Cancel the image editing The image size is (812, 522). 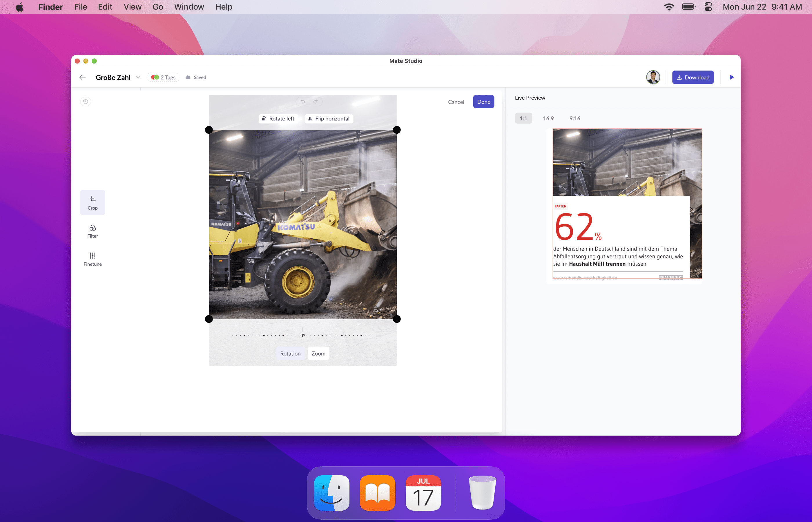coord(456,102)
